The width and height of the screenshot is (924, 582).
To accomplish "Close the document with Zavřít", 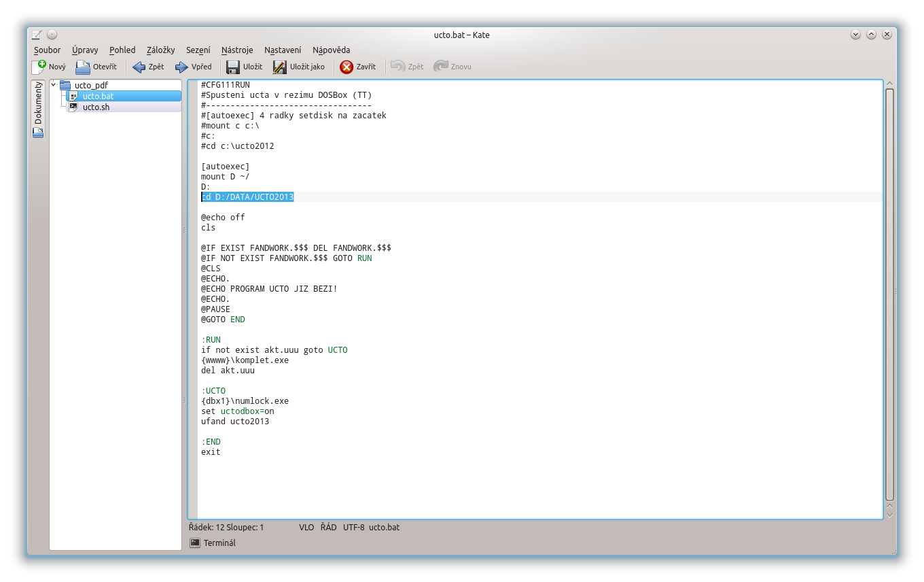I will tap(358, 67).
